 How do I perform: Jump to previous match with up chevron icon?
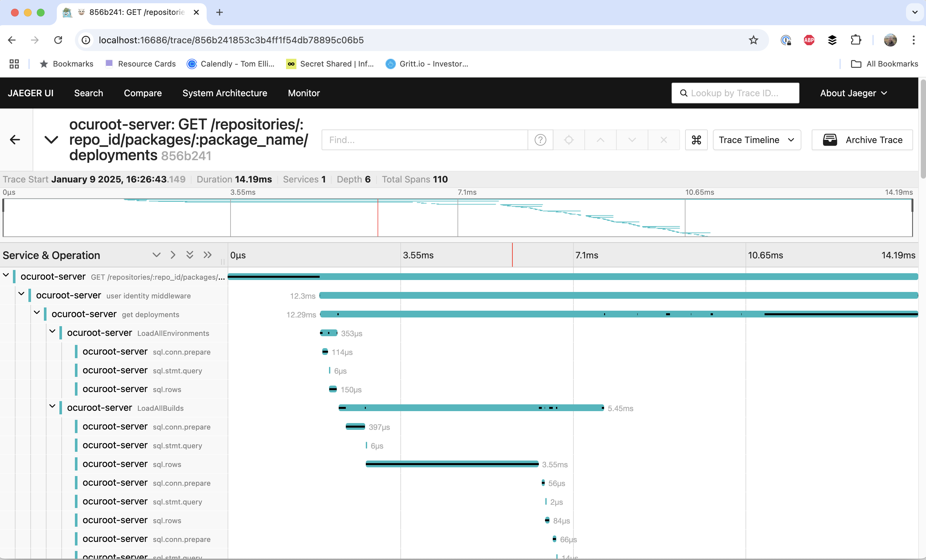(600, 140)
